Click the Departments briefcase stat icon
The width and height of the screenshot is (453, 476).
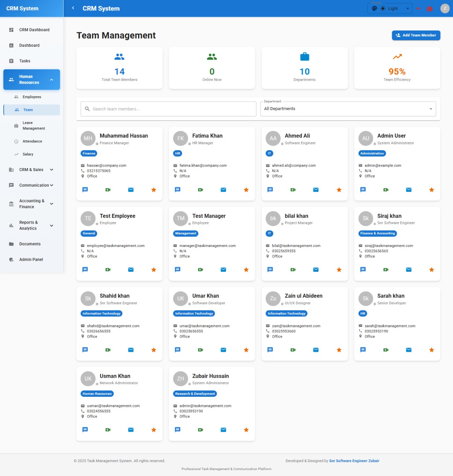point(304,57)
